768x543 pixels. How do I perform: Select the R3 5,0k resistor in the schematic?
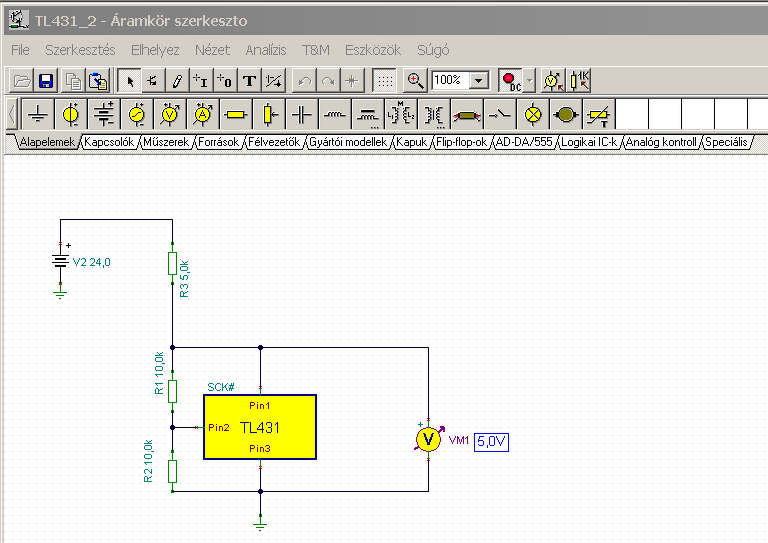(172, 264)
